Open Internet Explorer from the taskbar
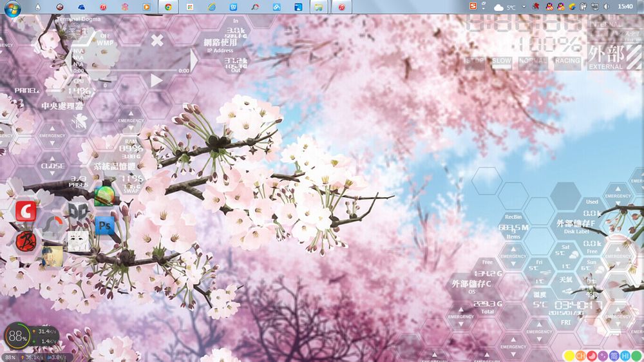 pyautogui.click(x=211, y=7)
